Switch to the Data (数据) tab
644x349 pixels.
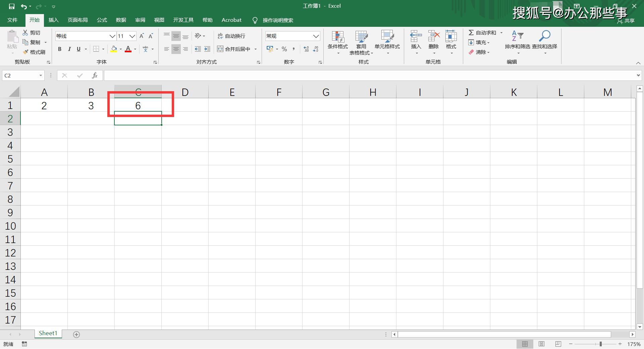tap(121, 20)
